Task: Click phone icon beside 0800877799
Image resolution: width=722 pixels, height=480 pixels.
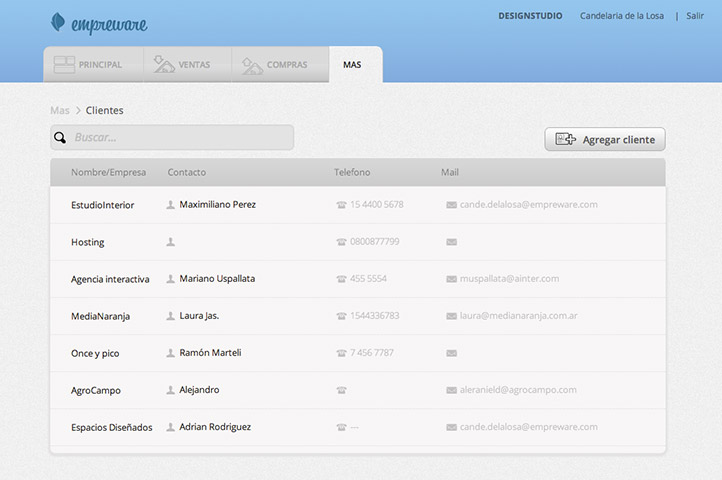Action: click(x=341, y=242)
